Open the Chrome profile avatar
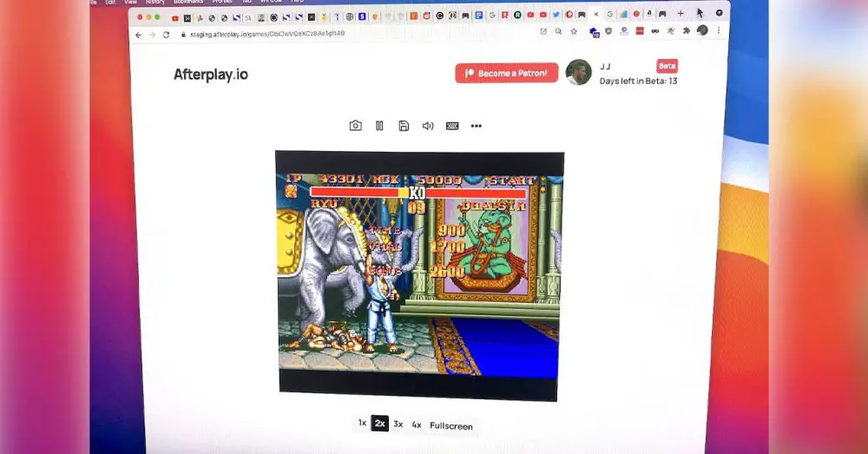The image size is (868, 454). 702,30
